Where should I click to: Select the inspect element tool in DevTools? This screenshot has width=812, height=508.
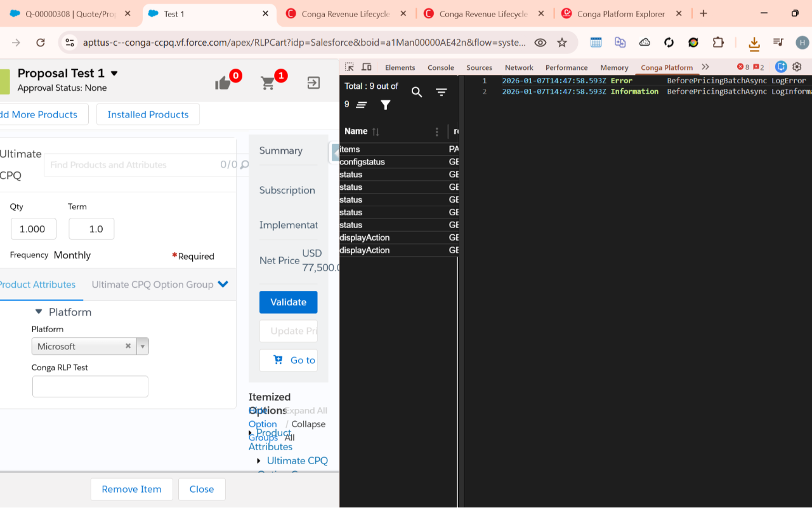[348, 67]
